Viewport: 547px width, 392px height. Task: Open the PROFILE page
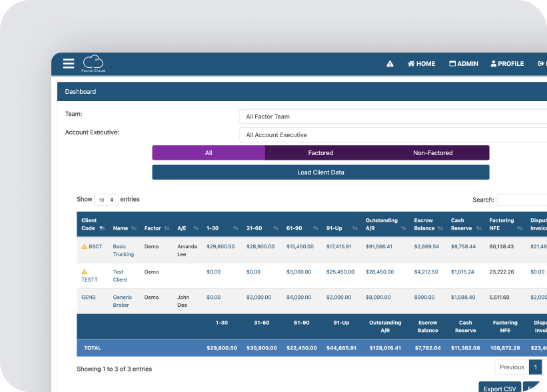(506, 63)
